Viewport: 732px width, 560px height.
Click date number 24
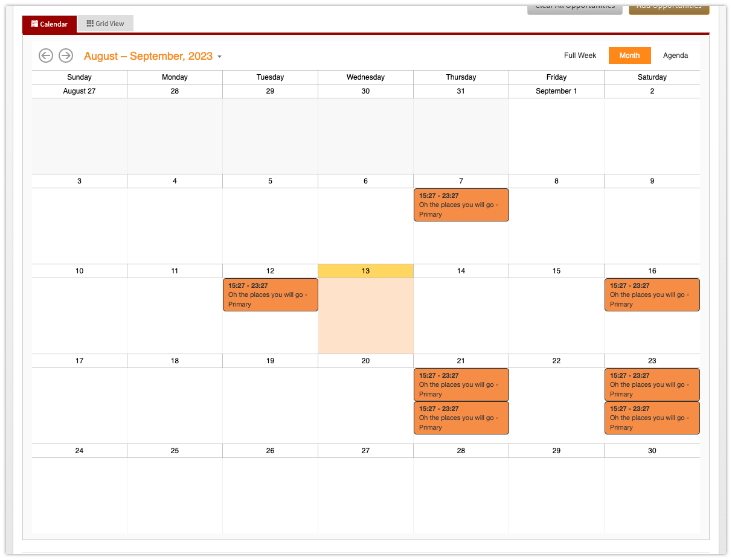pos(79,451)
